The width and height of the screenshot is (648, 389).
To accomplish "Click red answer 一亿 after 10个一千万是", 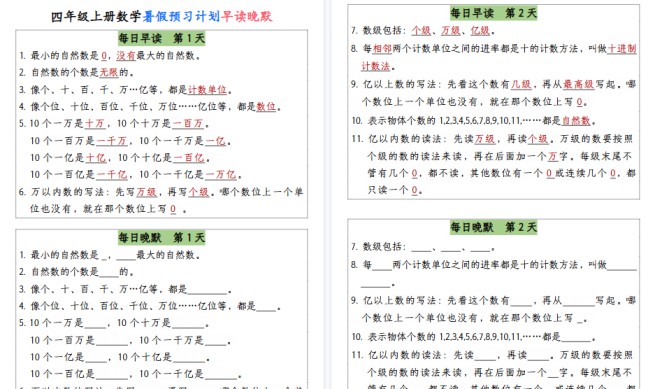I will [x=216, y=141].
